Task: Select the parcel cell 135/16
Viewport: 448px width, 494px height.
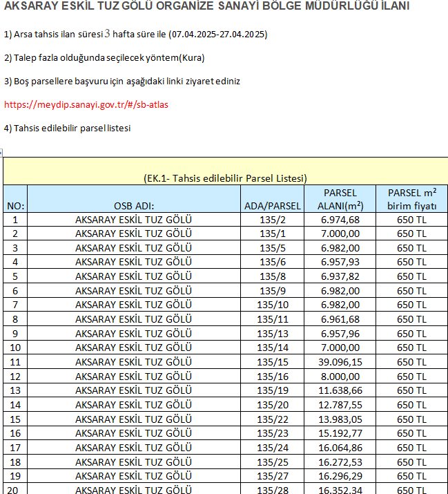Action: pyautogui.click(x=273, y=377)
